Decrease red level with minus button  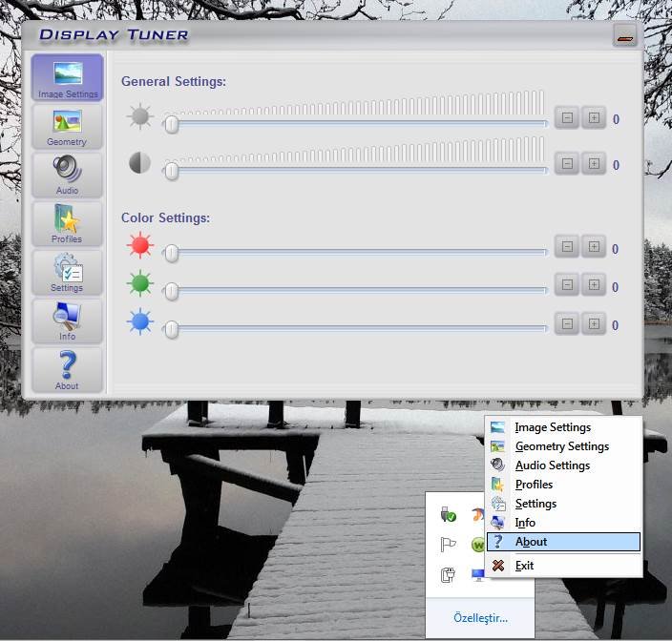pos(567,246)
